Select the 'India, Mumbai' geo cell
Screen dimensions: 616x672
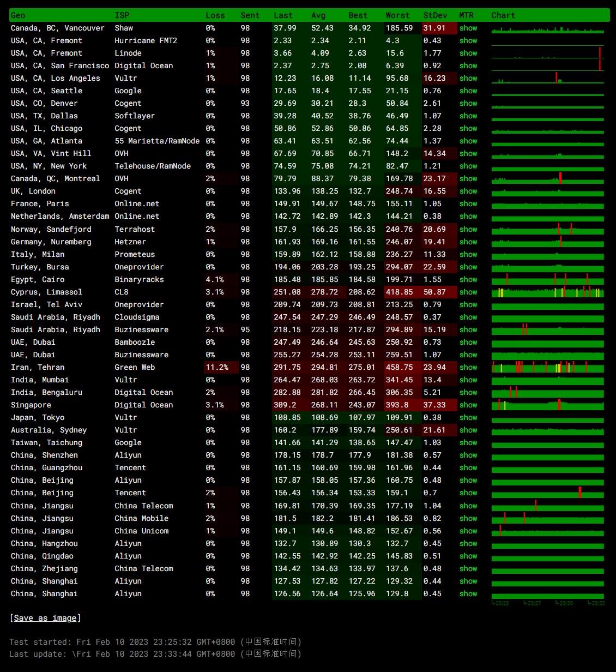pyautogui.click(x=40, y=380)
